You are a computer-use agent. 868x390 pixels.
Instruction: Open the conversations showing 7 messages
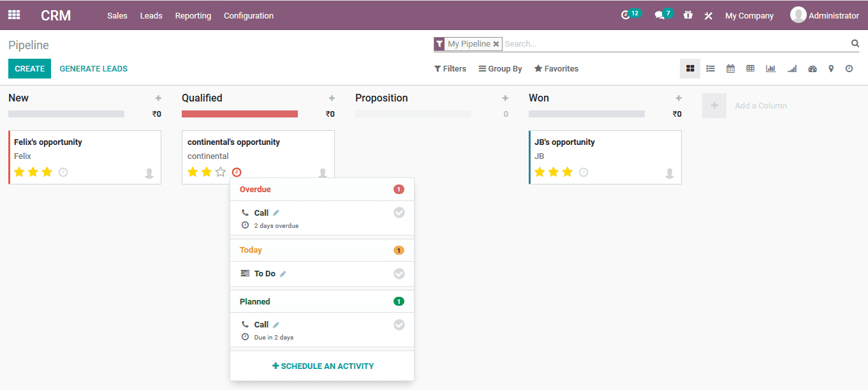click(660, 14)
